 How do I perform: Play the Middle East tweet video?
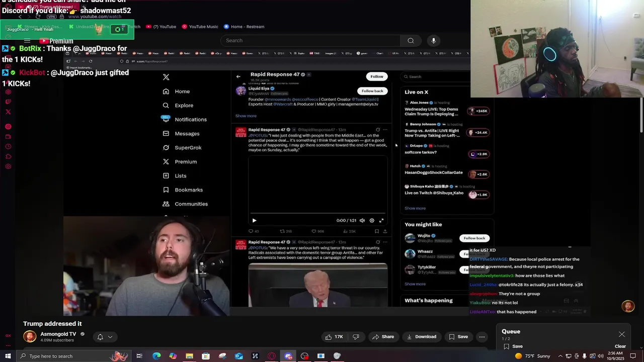click(x=254, y=221)
